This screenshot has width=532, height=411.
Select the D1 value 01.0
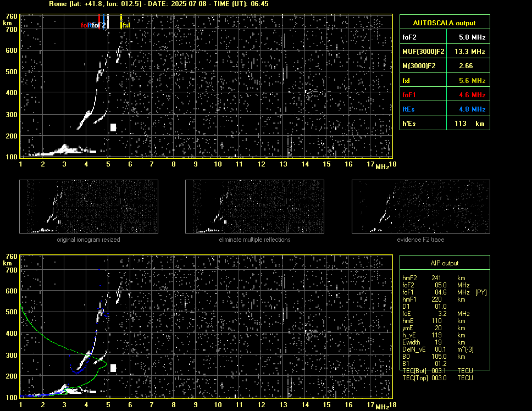[x=441, y=307]
